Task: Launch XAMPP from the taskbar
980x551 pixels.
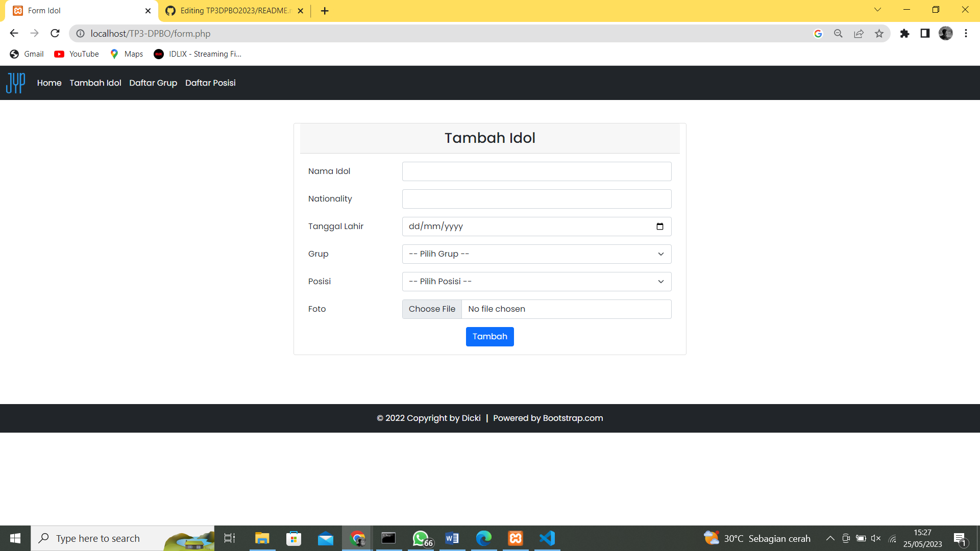Action: (516, 538)
